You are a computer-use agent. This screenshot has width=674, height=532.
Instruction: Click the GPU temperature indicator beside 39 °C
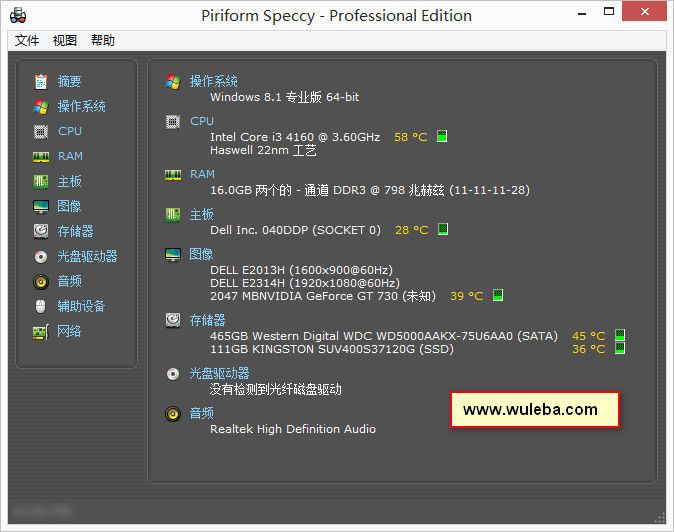tap(498, 295)
